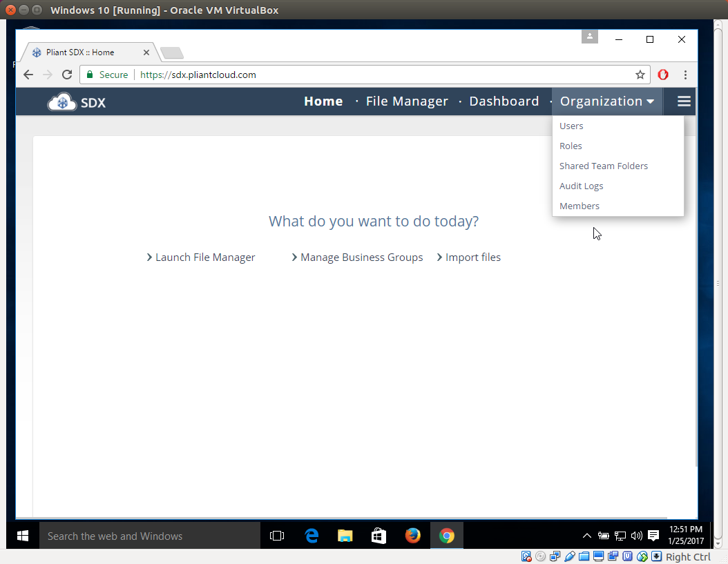Click Import files link

468,257
